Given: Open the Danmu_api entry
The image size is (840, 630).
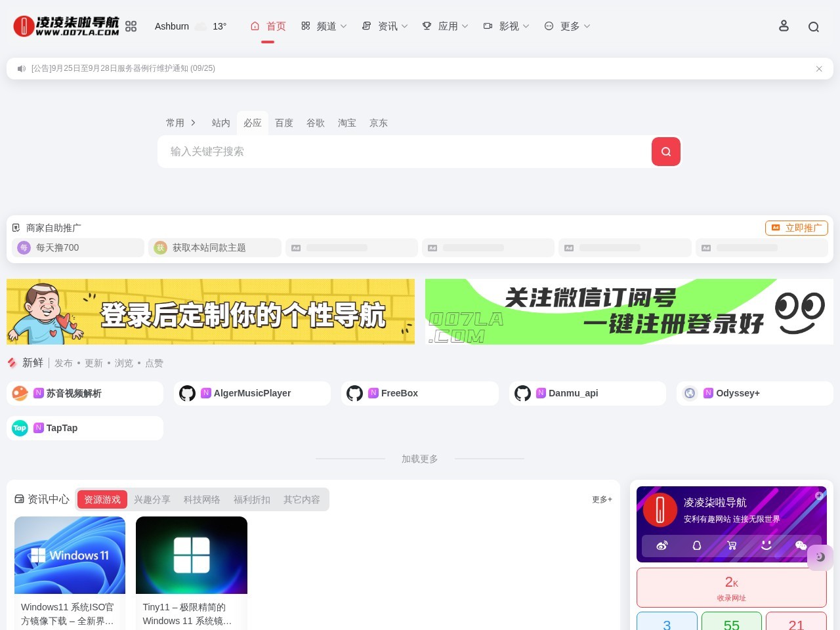Looking at the screenshot, I should (587, 393).
